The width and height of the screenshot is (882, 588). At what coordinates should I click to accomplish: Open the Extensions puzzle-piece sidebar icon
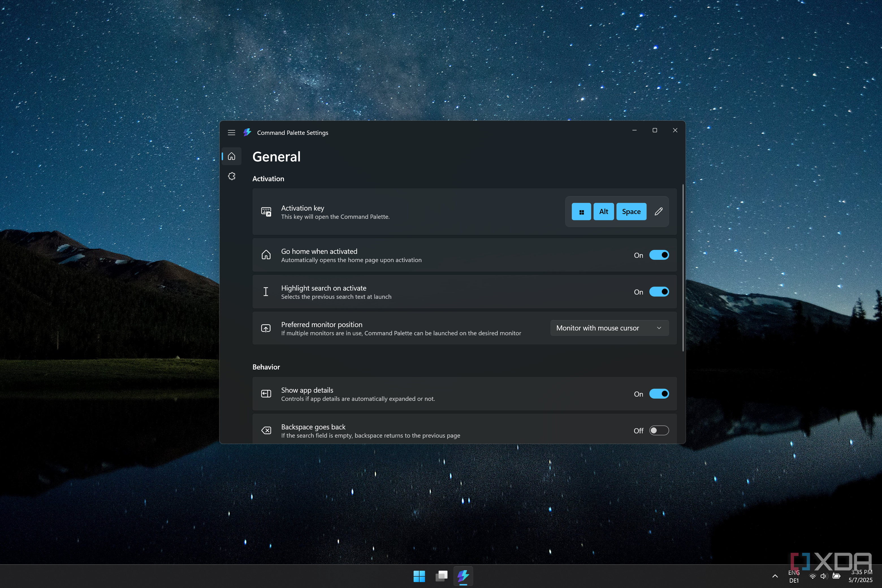[x=231, y=176]
